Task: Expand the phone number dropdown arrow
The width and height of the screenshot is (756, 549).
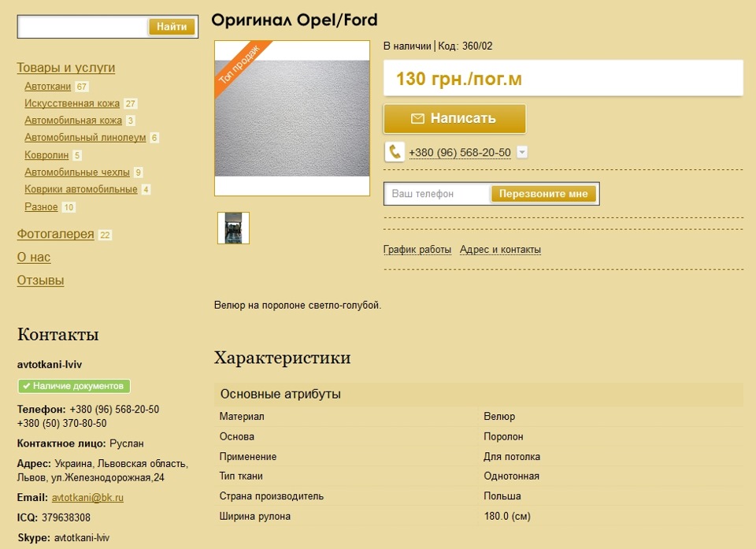Action: pyautogui.click(x=521, y=153)
